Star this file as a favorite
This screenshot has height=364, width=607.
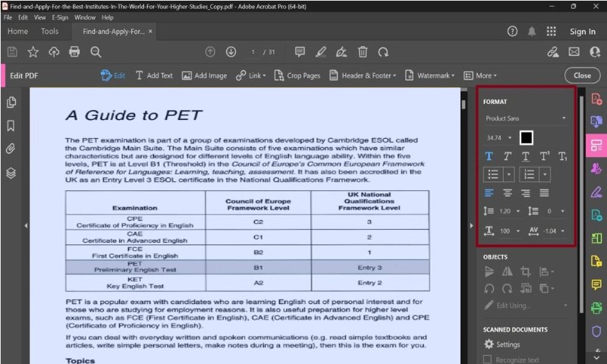point(33,52)
